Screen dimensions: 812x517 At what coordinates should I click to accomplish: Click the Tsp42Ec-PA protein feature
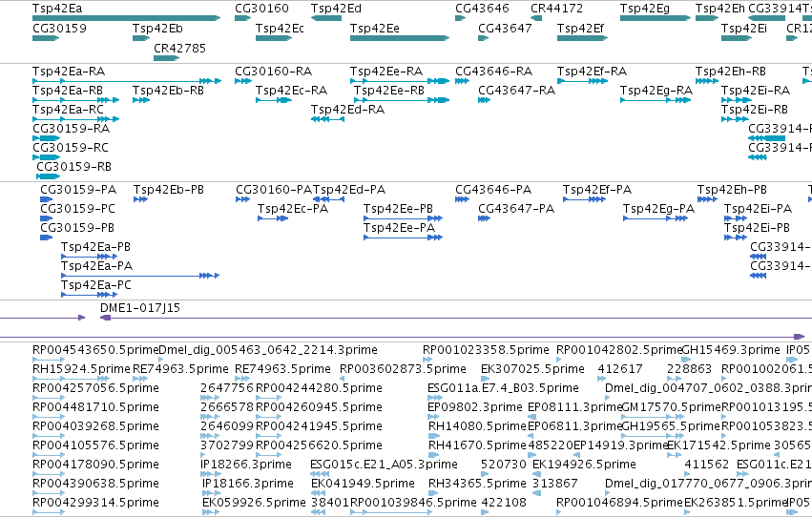tap(273, 218)
